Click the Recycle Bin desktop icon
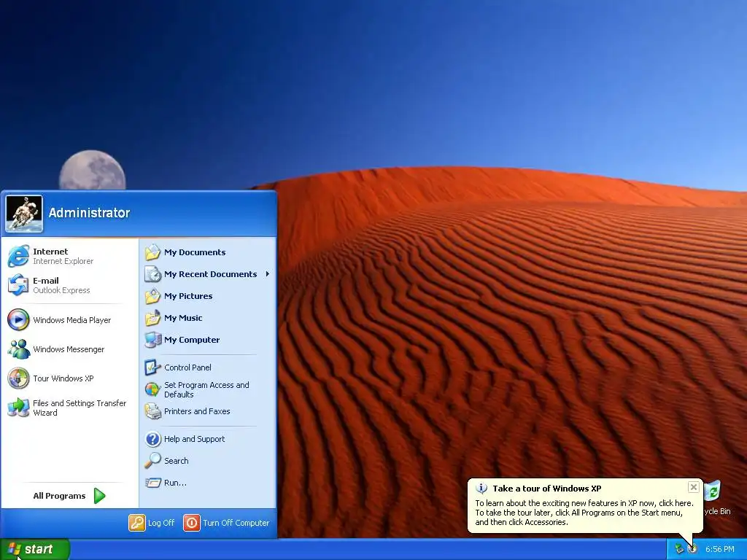 [713, 491]
